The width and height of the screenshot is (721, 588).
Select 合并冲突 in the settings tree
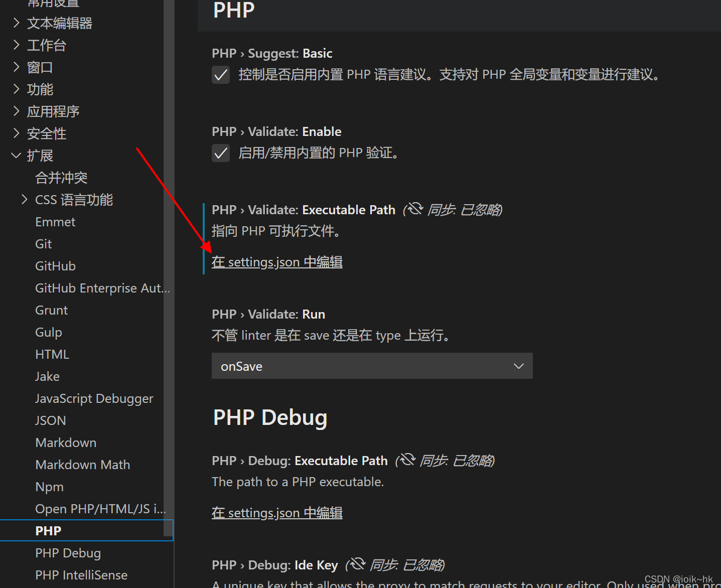[x=61, y=178]
